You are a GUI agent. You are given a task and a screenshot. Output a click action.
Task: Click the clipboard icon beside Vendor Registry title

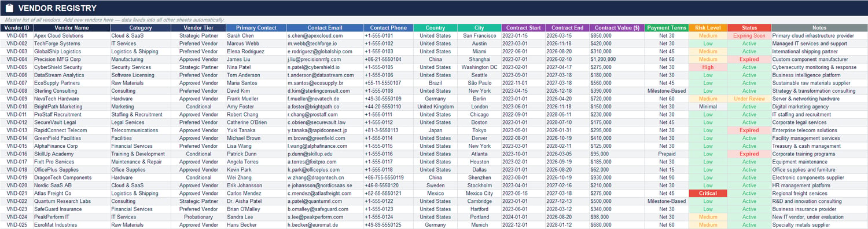[9, 8]
